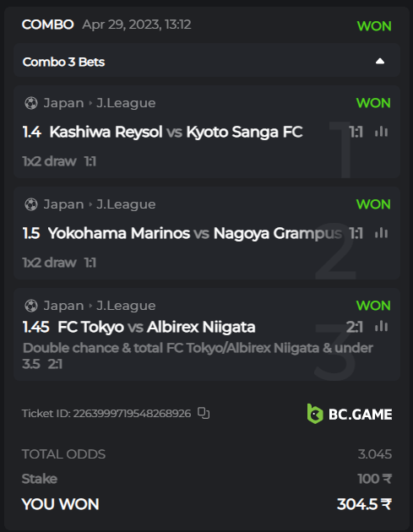Copy the Ticket ID
Viewport: 413px width, 532px height.
(x=204, y=413)
